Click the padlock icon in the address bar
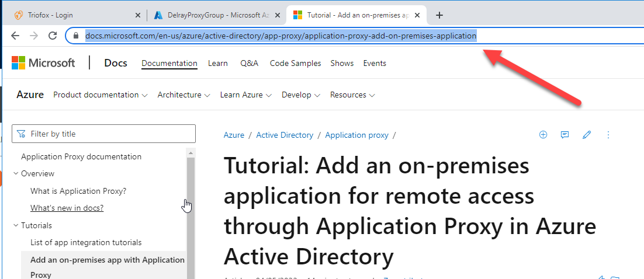The width and height of the screenshot is (644, 279). tap(75, 36)
